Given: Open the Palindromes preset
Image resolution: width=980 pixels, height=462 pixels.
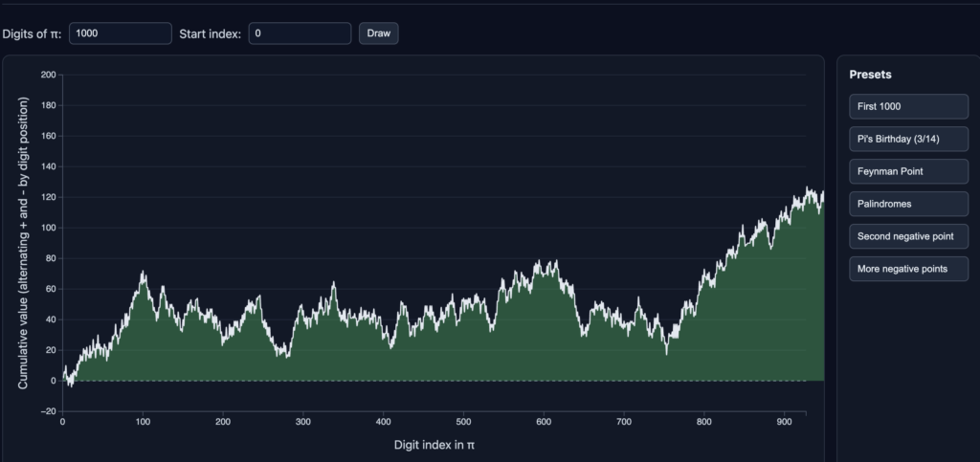Looking at the screenshot, I should (908, 204).
